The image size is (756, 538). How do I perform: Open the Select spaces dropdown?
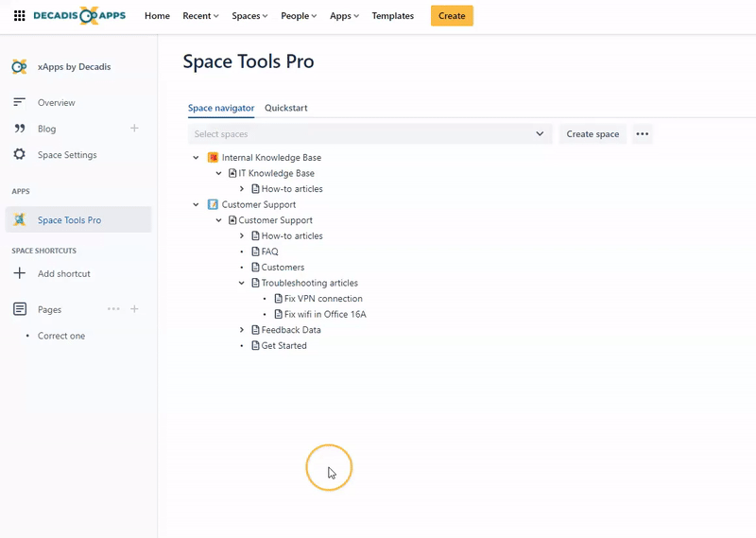click(x=369, y=134)
